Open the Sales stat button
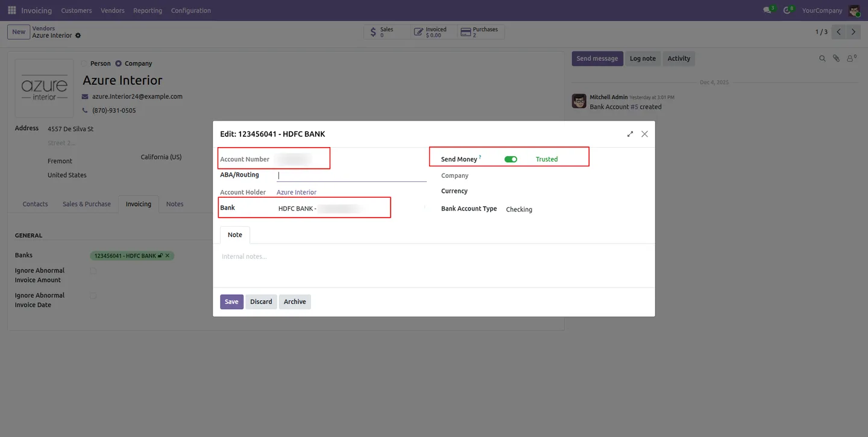The image size is (868, 437). pos(387,32)
